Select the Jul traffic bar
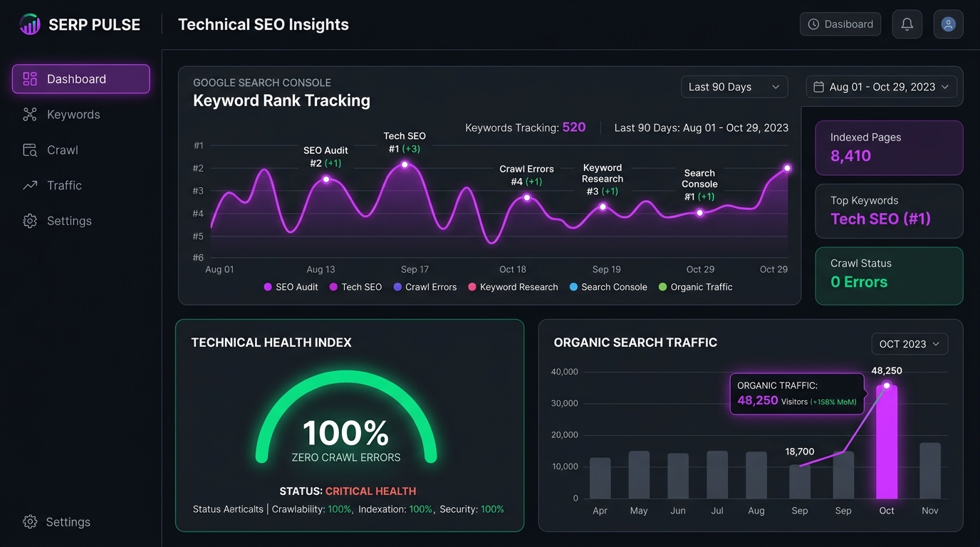Image resolution: width=980 pixels, height=547 pixels. [x=717, y=475]
